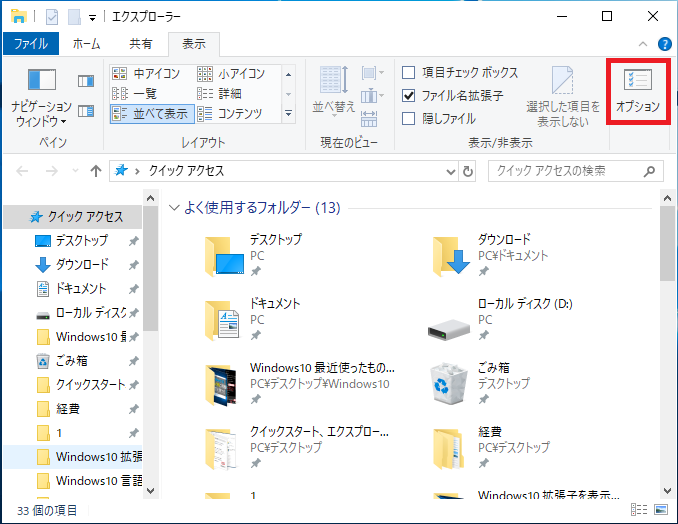
Task: Click the refresh button
Action: click(x=467, y=172)
